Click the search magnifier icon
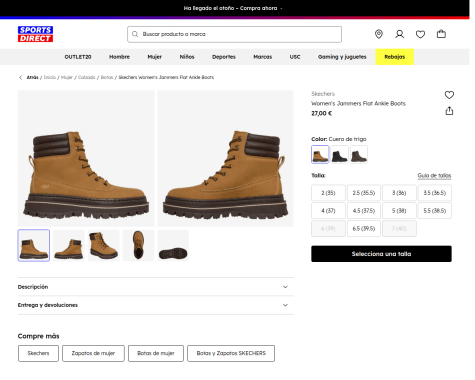 pos(135,34)
